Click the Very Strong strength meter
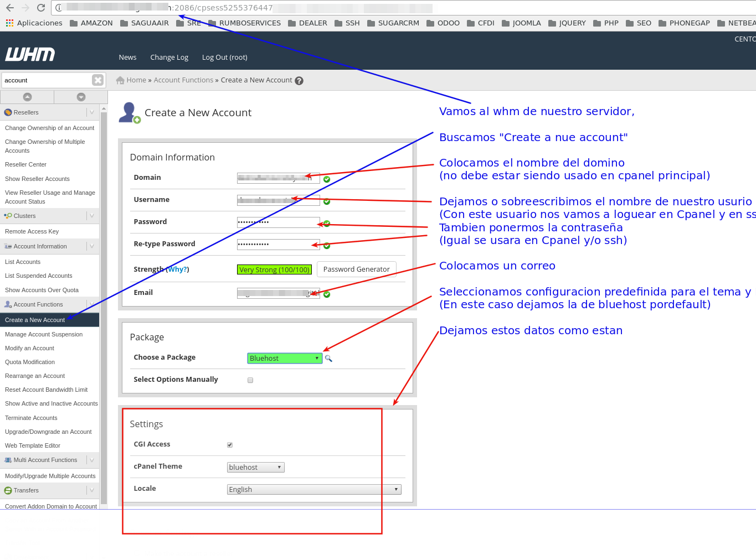This screenshot has width=756, height=560. 274,269
